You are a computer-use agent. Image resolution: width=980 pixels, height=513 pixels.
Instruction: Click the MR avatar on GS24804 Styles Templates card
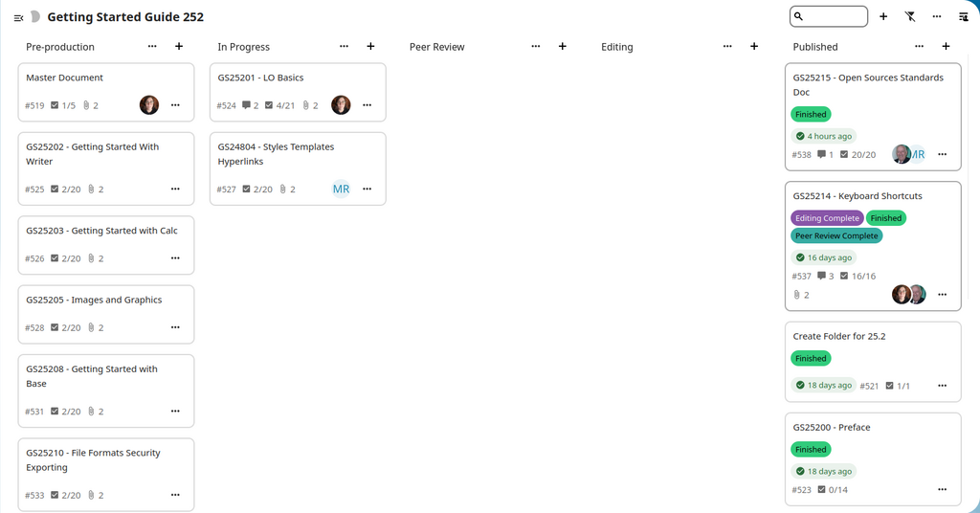pos(341,190)
